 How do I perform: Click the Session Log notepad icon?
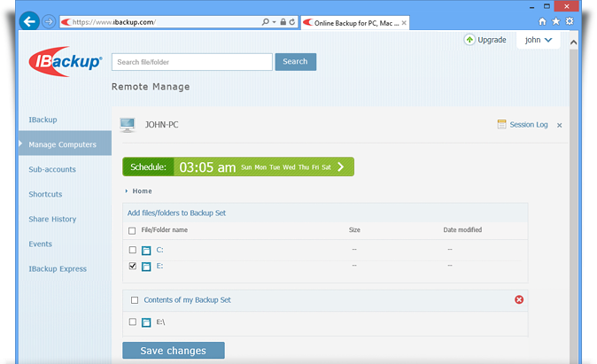click(x=501, y=124)
